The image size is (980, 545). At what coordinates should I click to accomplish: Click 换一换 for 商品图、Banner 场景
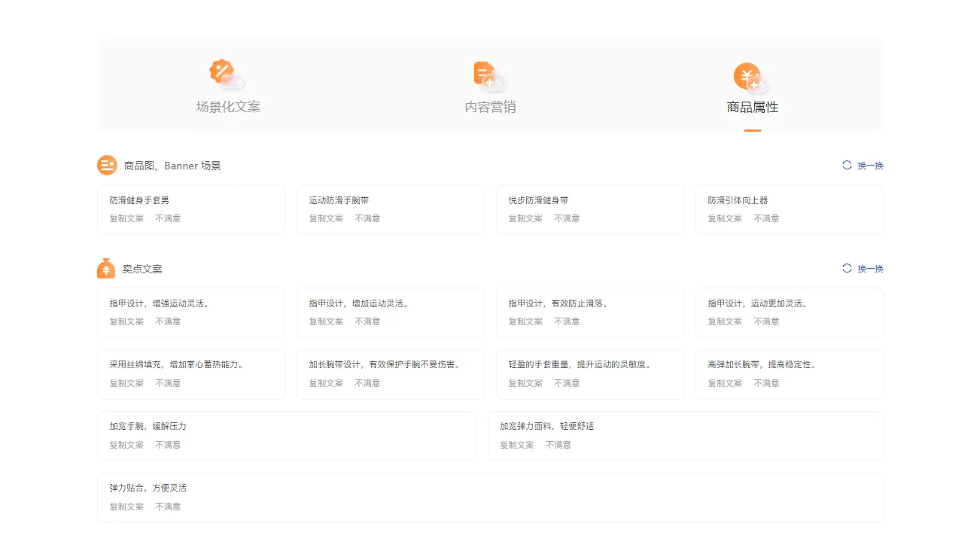point(870,166)
